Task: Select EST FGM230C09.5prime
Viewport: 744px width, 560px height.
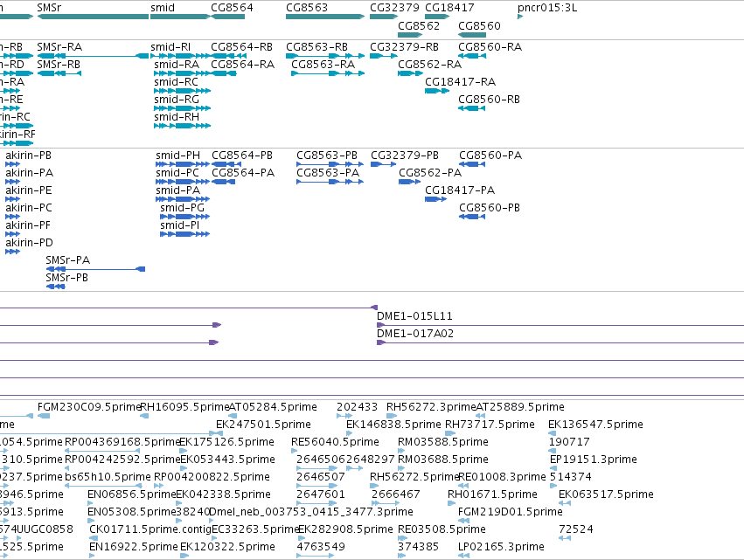Action: [89, 407]
